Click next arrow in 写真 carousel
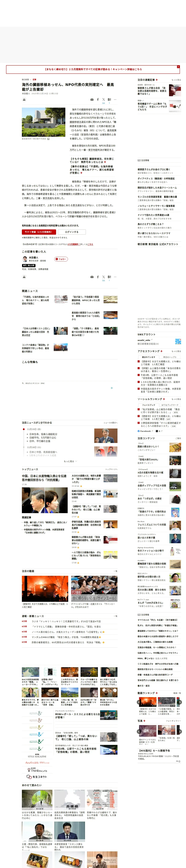Screen dimensions: 186x868 [x=180, y=732]
